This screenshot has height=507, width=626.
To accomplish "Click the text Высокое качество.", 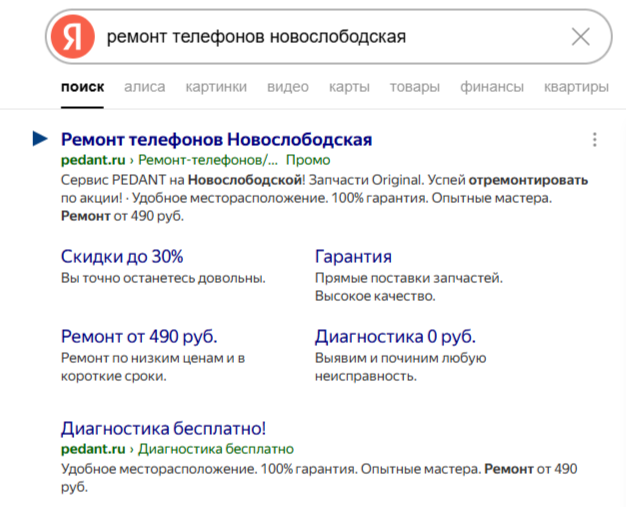I will pos(375,296).
